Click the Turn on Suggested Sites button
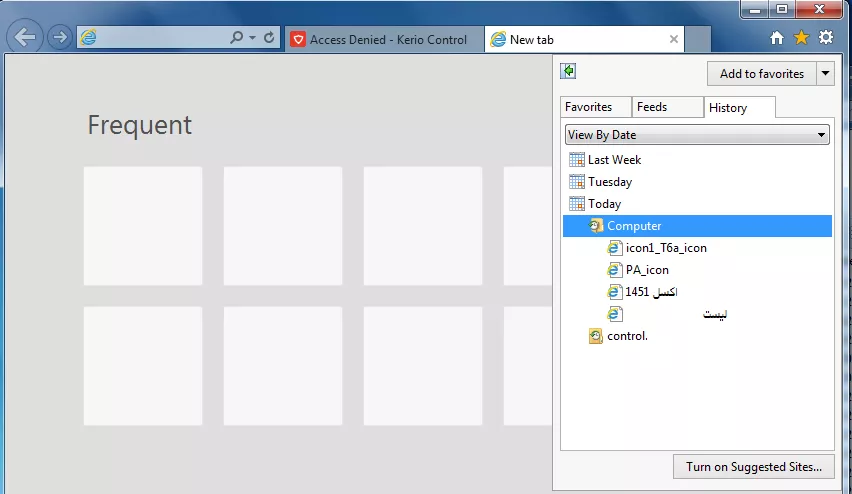This screenshot has height=494, width=852. point(754,467)
